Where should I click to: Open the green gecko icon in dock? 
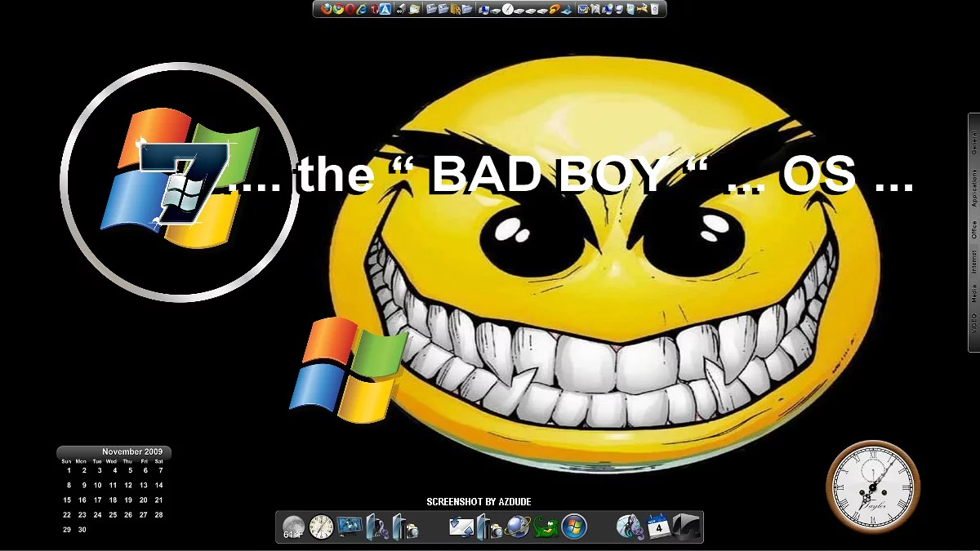coord(546,527)
